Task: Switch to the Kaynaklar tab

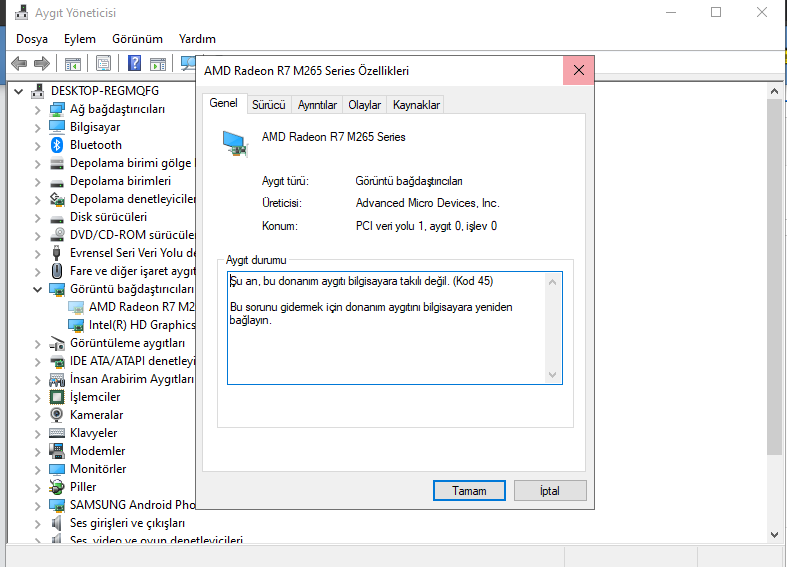Action: coord(416,105)
